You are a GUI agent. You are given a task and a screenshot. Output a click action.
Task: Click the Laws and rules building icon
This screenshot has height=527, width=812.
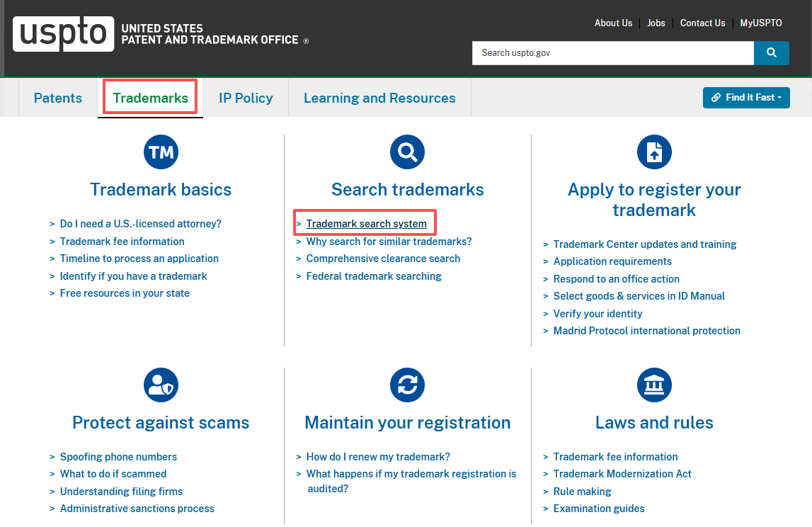pos(654,385)
